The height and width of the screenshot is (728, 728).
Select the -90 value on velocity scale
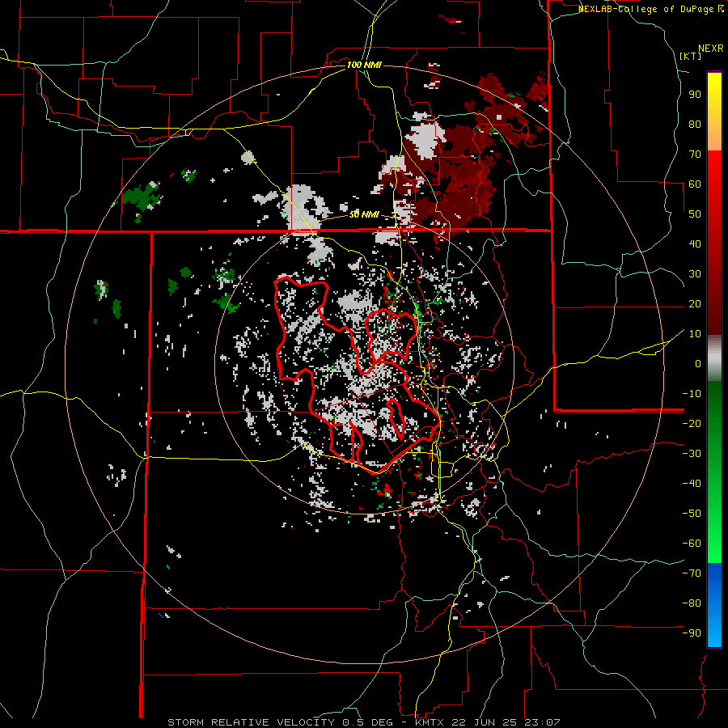(x=692, y=633)
